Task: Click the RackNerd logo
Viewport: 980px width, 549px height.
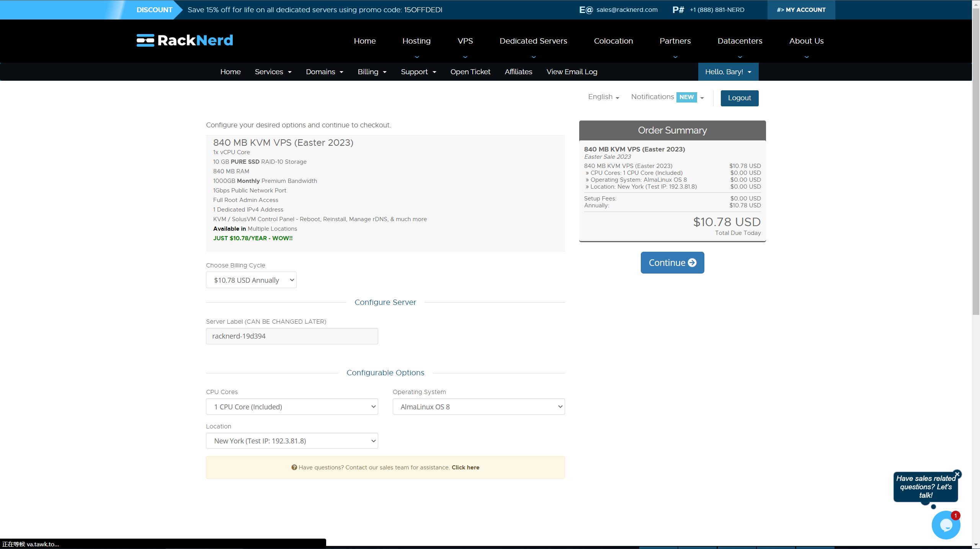Action: 185,40
